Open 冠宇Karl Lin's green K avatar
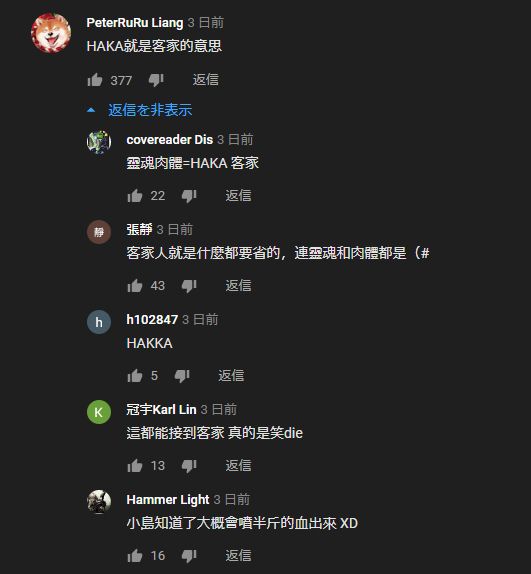Viewport: 531px width, 574px height. click(x=99, y=412)
